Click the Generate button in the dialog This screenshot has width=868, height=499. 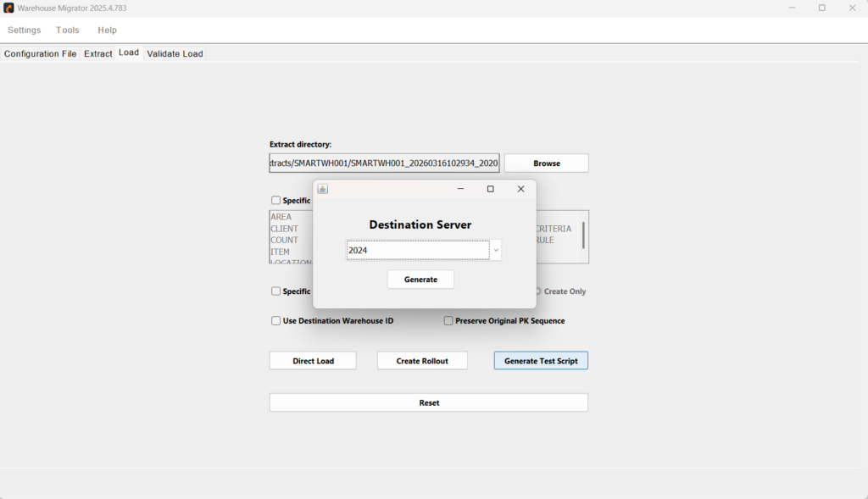click(420, 280)
